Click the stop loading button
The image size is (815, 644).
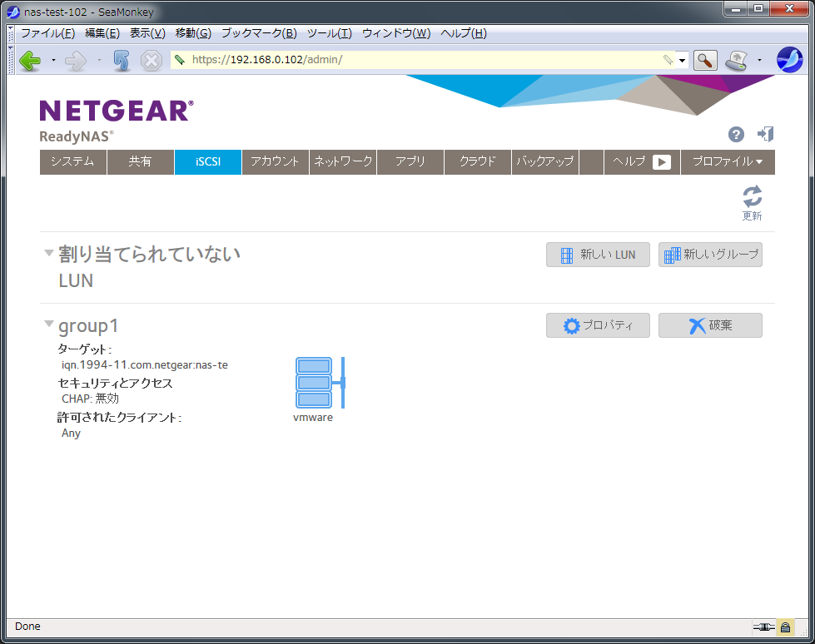click(152, 60)
